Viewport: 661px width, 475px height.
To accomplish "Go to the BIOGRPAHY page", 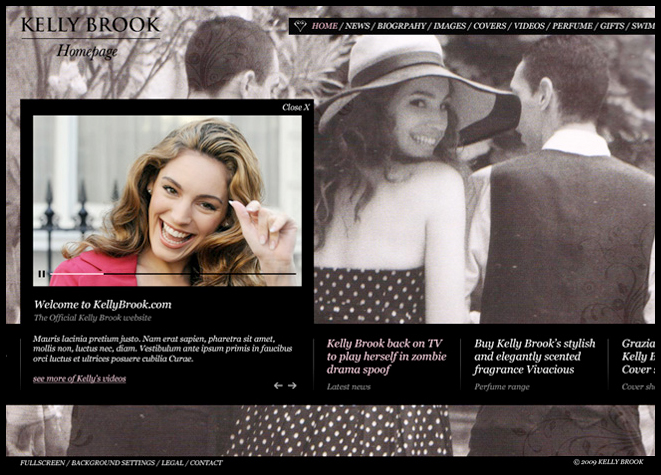I will point(401,26).
